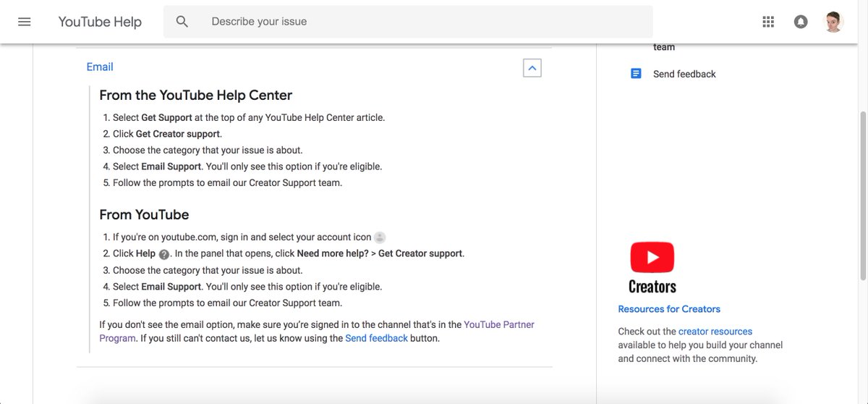Open the hamburger main menu
This screenshot has height=404, width=868.
pyautogui.click(x=25, y=22)
